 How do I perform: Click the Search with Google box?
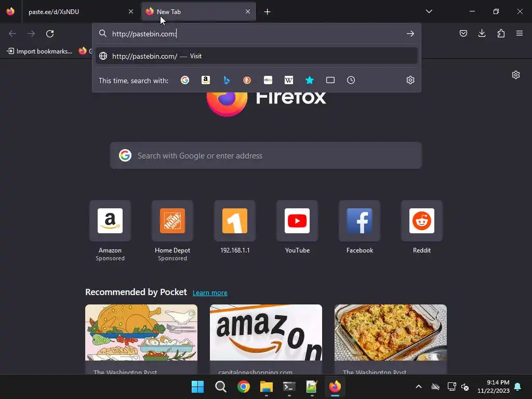click(265, 156)
